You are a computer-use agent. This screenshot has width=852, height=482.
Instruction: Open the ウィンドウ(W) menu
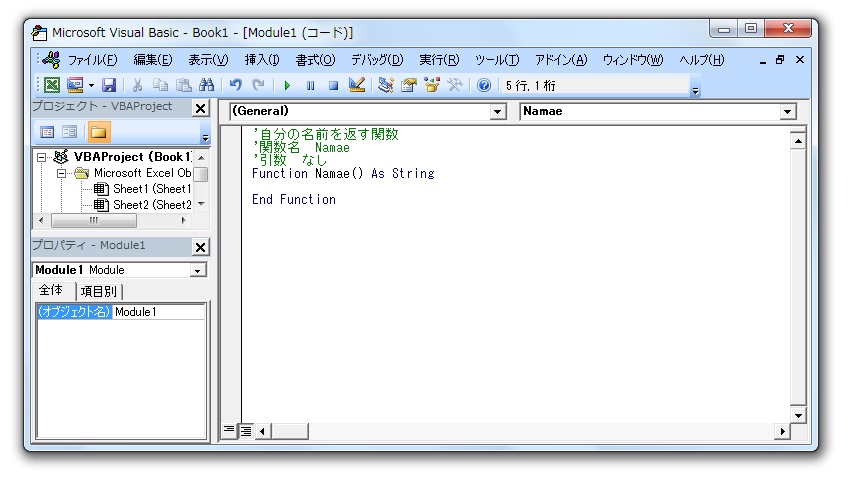633,60
